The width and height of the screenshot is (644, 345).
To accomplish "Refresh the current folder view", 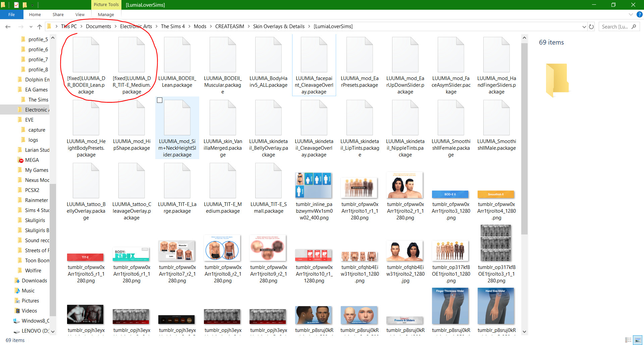I will coord(591,26).
